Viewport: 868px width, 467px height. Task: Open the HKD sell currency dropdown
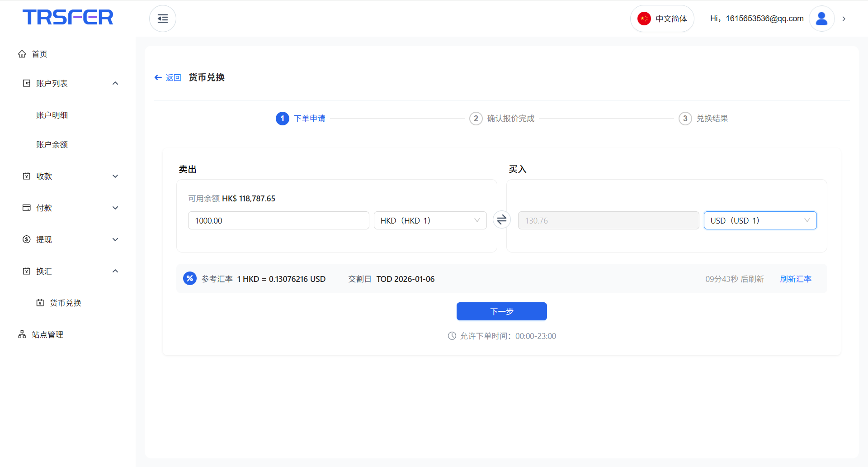429,220
